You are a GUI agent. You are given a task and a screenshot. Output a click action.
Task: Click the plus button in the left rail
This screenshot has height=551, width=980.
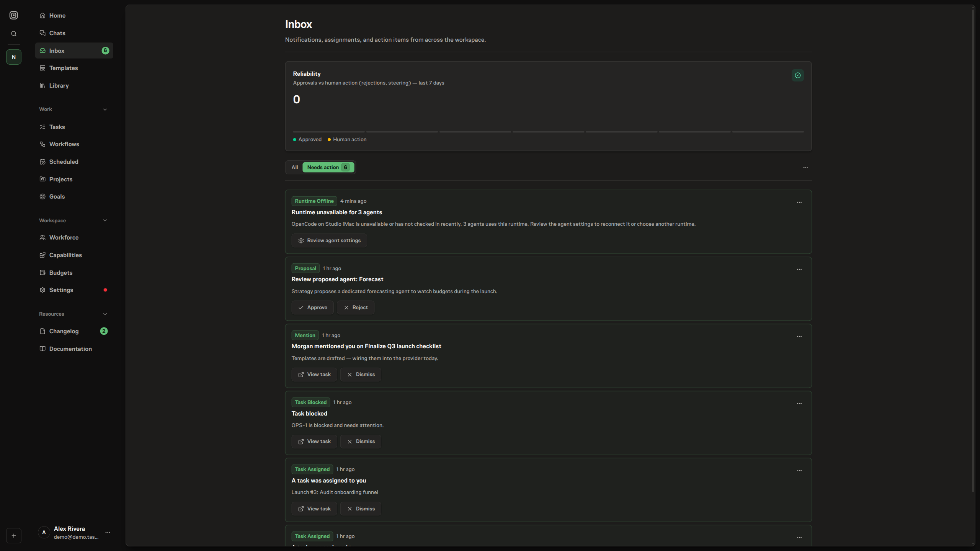(x=14, y=536)
